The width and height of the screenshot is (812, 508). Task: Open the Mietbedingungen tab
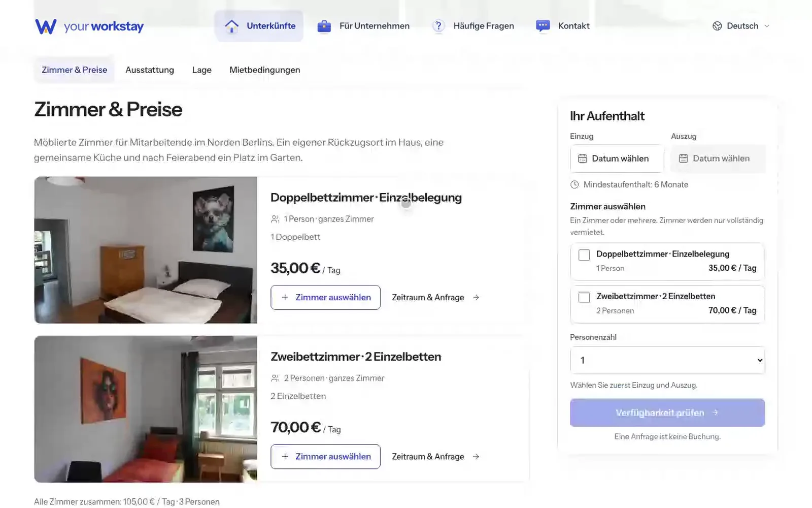coord(264,70)
